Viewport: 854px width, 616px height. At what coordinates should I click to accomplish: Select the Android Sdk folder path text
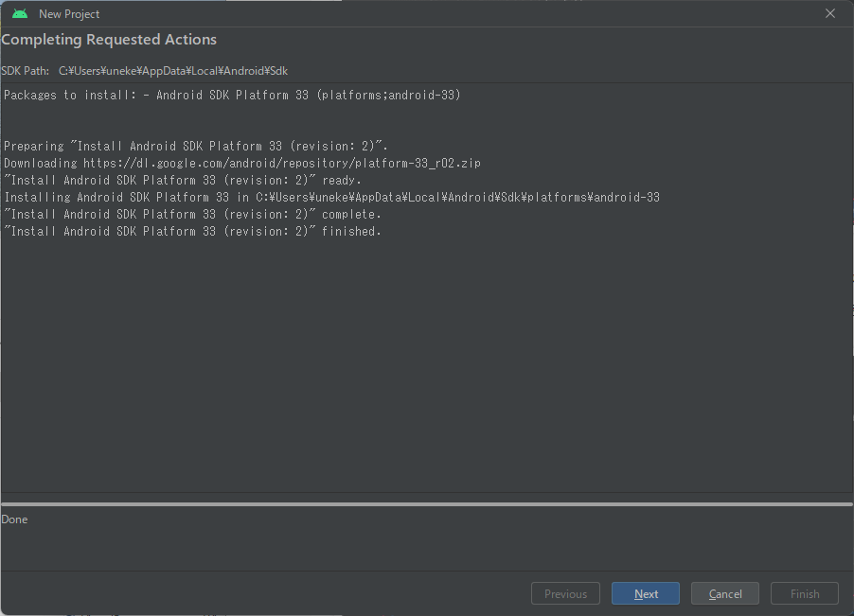173,71
